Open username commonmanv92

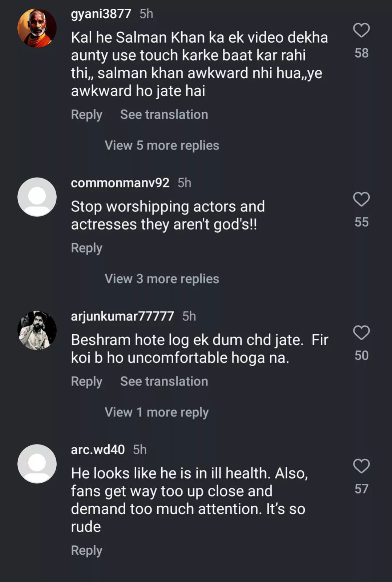pyautogui.click(x=120, y=183)
